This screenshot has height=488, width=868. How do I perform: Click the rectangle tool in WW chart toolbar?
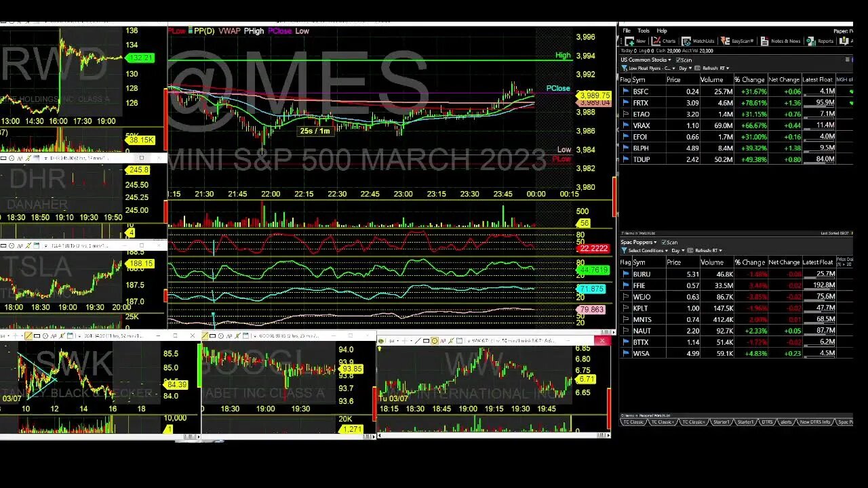tap(427, 340)
